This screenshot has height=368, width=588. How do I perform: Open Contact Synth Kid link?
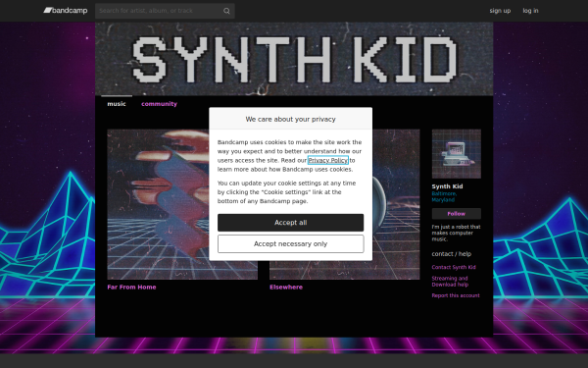click(454, 267)
